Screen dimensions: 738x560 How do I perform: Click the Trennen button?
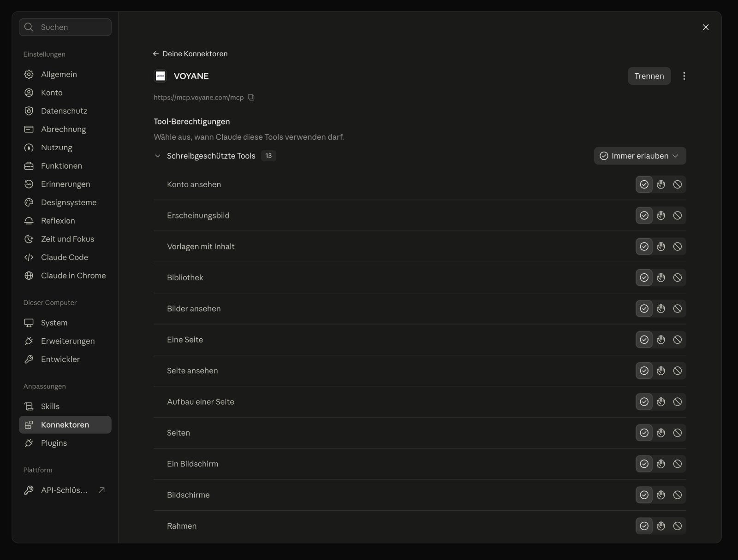pos(649,76)
